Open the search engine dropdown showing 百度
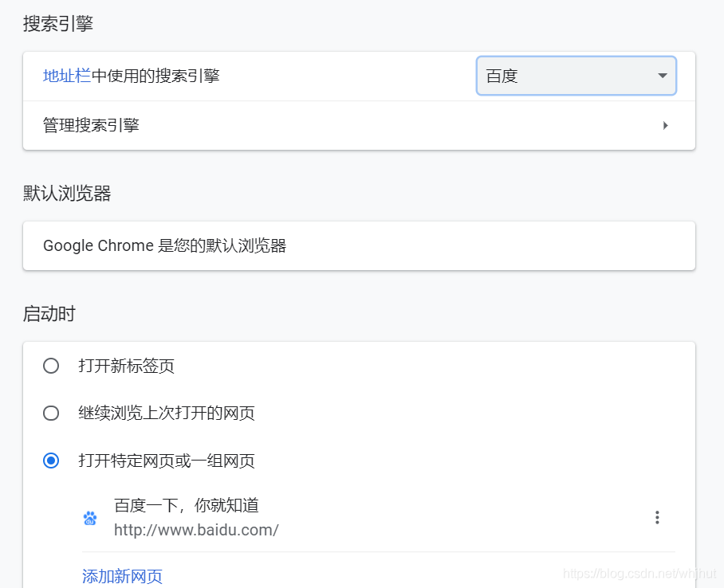The height and width of the screenshot is (588, 724). click(x=576, y=76)
